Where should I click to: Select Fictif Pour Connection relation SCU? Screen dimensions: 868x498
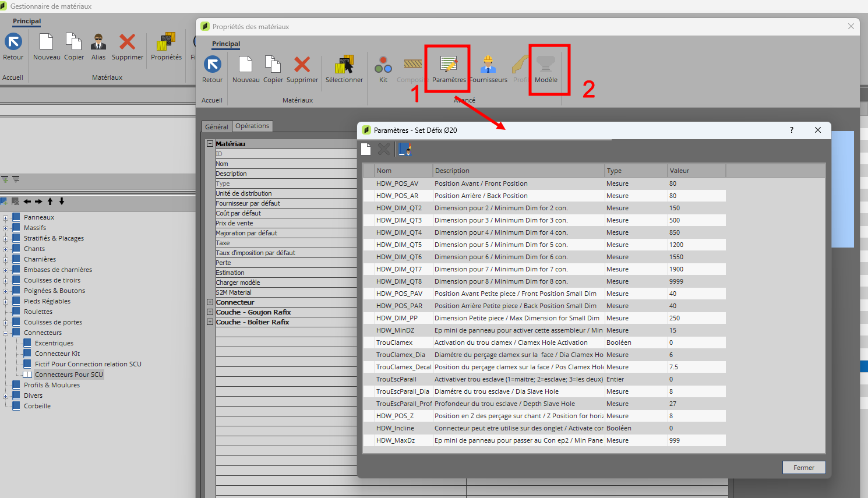[x=88, y=365]
